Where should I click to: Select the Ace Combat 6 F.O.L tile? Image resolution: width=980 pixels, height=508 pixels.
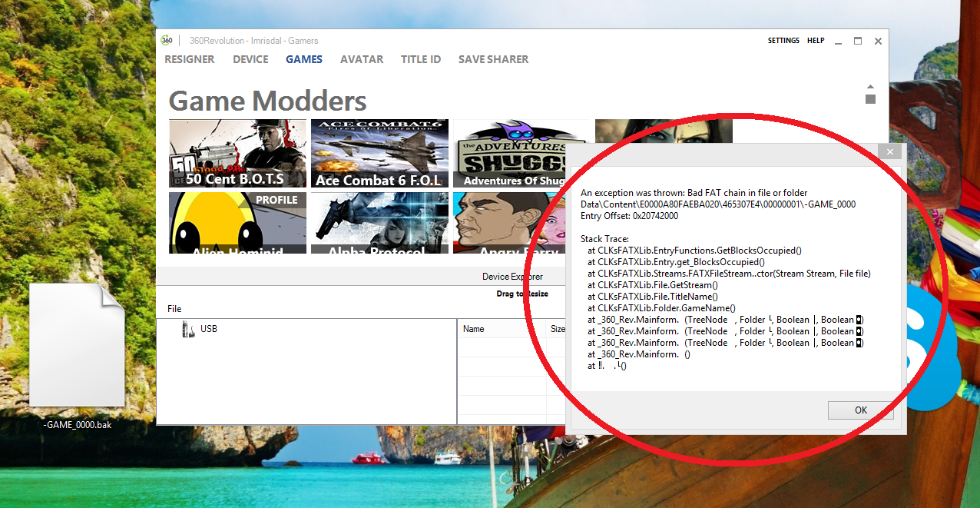pyautogui.click(x=379, y=154)
